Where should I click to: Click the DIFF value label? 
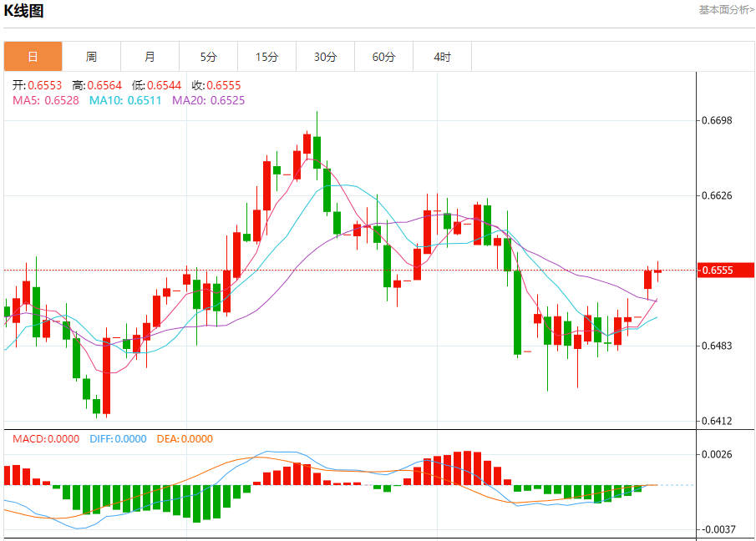click(x=118, y=439)
